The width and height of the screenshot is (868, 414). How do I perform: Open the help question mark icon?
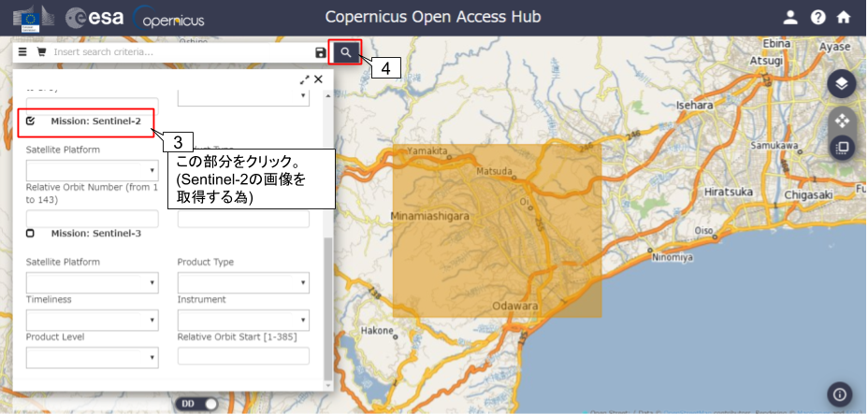tap(817, 17)
